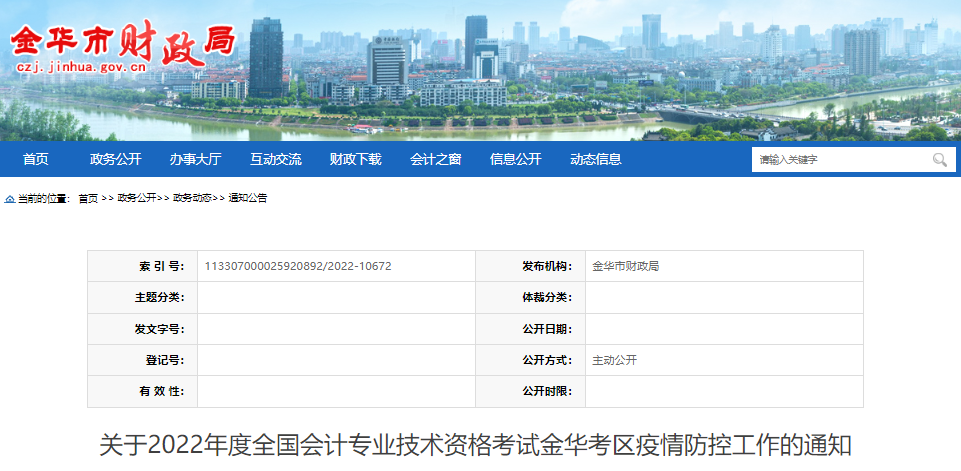Screen dimensions: 961x471
Task: Click the 金华市财政局 logo
Action: click(x=122, y=39)
